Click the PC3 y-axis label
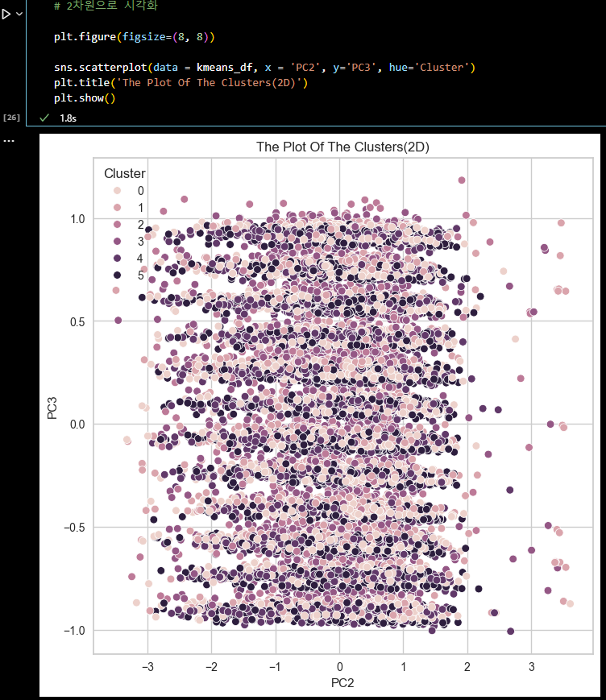Screen dimensions: 606x700 tap(52, 408)
